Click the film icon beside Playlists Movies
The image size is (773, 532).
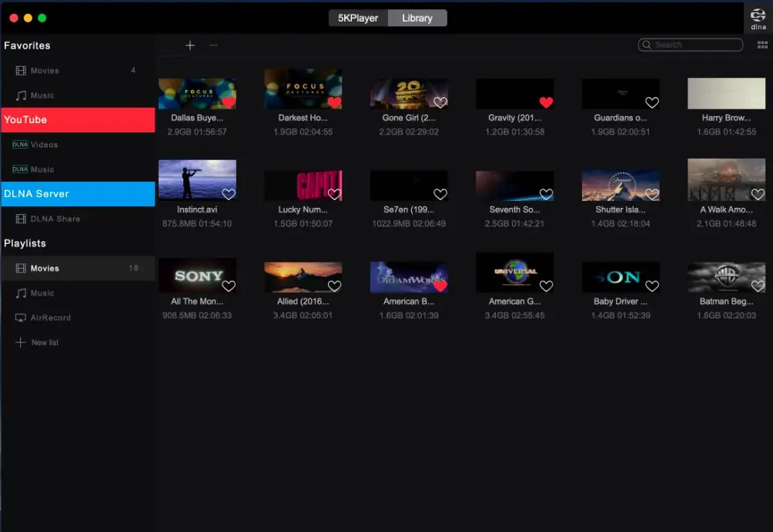tap(21, 268)
